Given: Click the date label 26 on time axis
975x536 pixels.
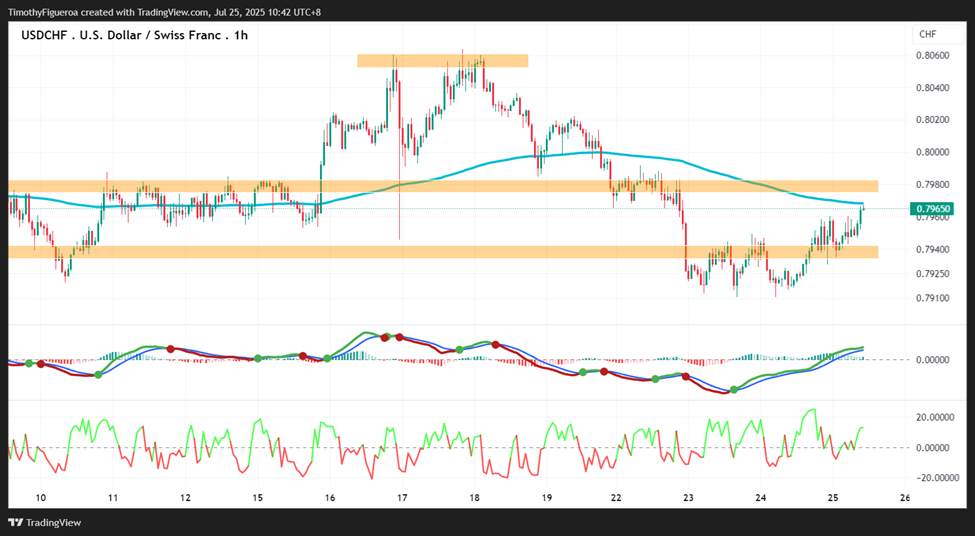Looking at the screenshot, I should pos(905,498).
